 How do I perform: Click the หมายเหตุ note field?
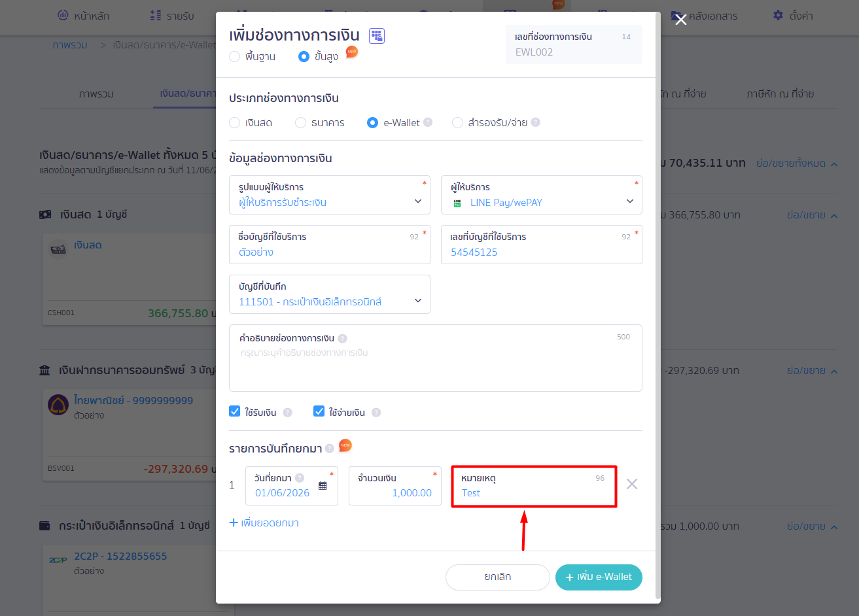[x=534, y=486]
